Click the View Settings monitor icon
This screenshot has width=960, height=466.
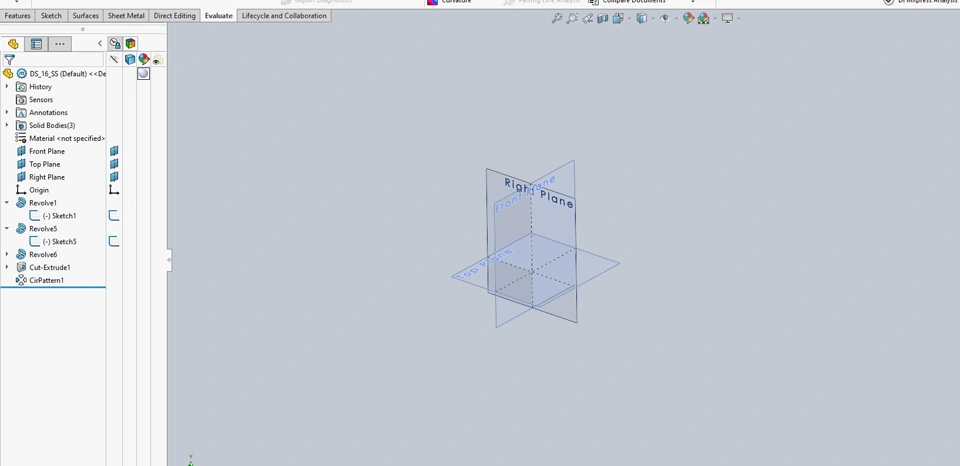point(727,19)
